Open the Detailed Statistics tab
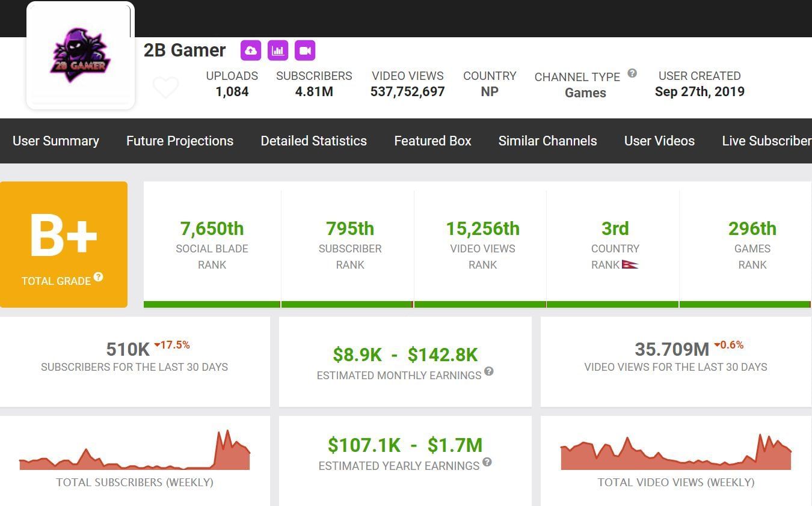This screenshot has width=812, height=506. click(313, 141)
